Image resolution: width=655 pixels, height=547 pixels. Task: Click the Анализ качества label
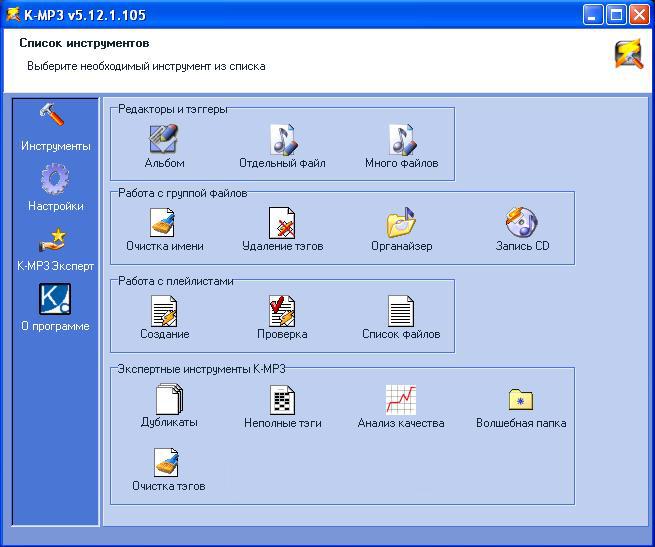pyautogui.click(x=401, y=423)
